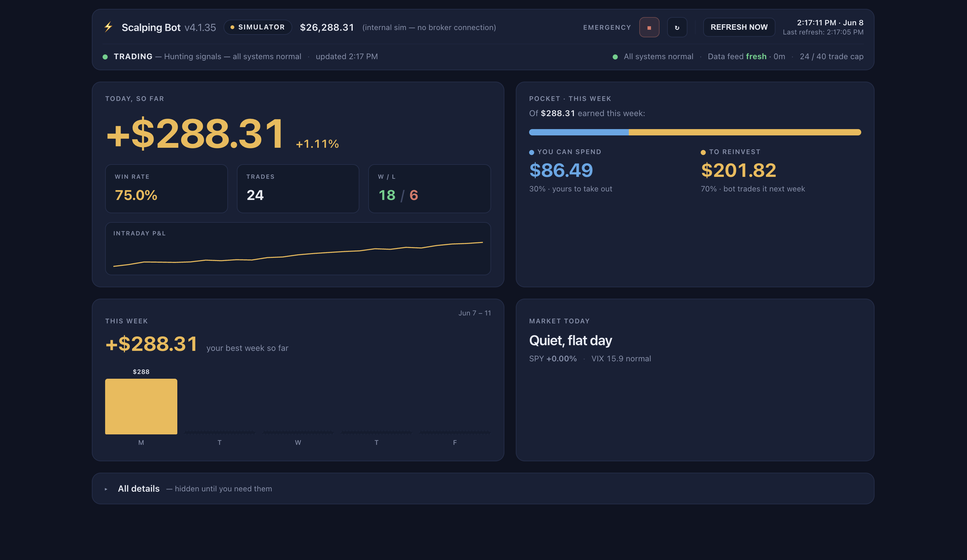The image size is (967, 560).
Task: Click the EMERGENCY label
Action: (x=607, y=28)
